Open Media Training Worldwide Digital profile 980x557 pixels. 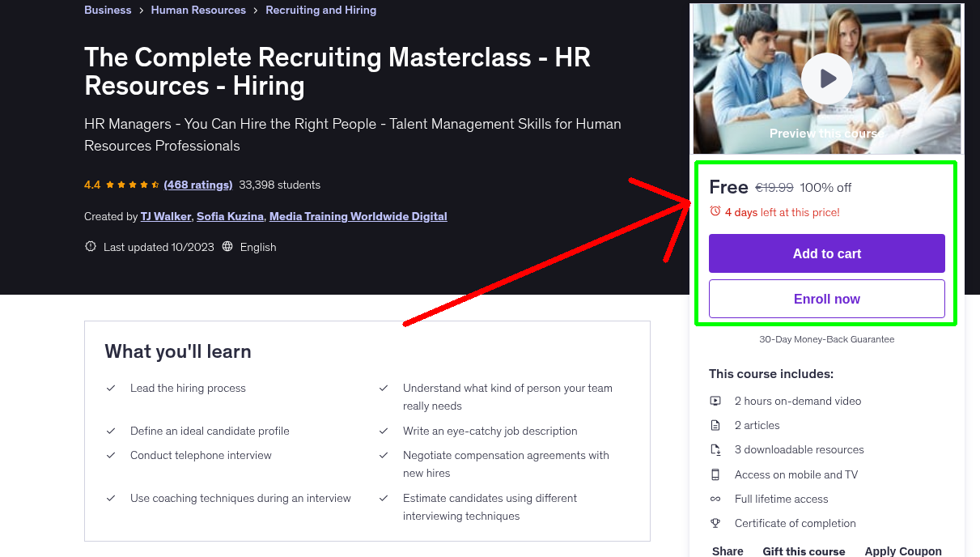[358, 216]
